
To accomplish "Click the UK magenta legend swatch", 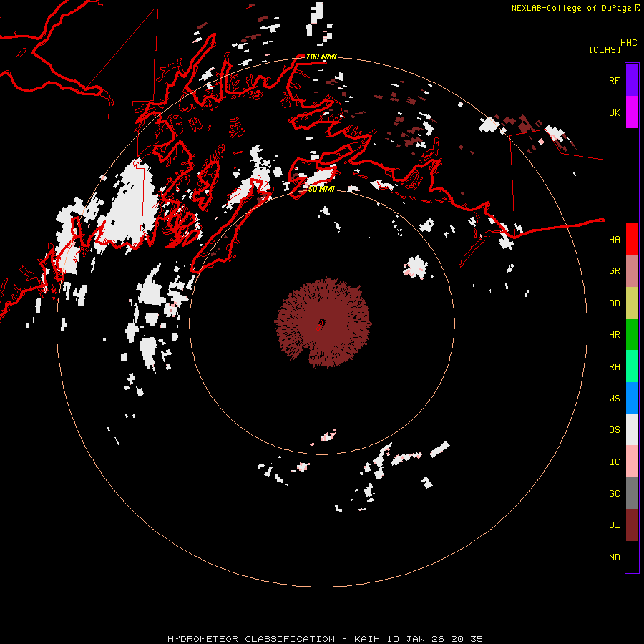I will coord(632,112).
